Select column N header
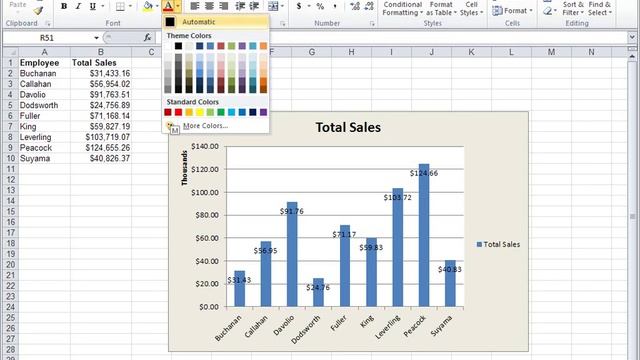 tap(591, 52)
